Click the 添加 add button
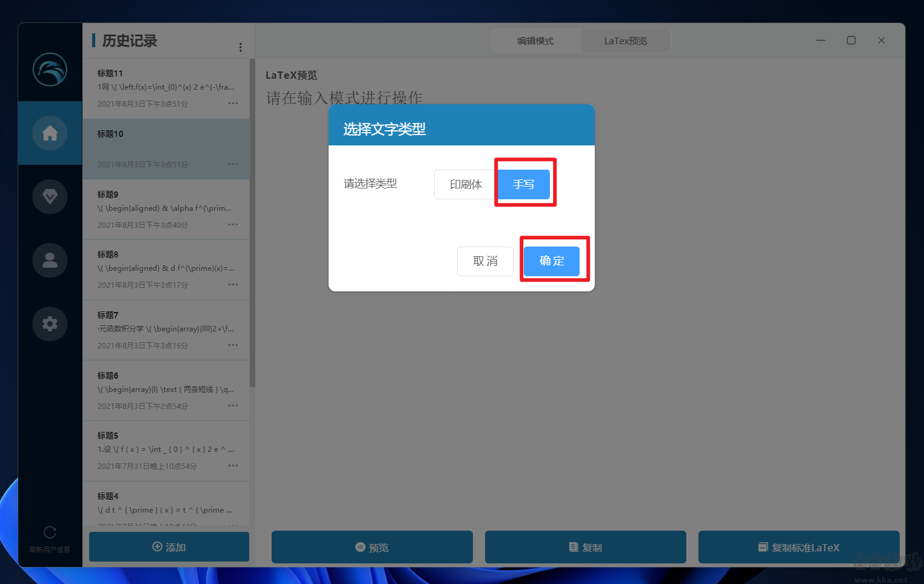This screenshot has height=584, width=924. point(169,547)
